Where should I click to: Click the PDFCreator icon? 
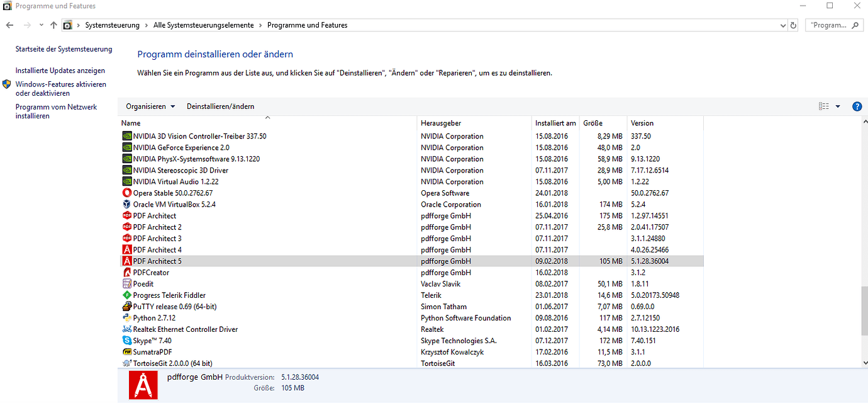pyautogui.click(x=127, y=272)
